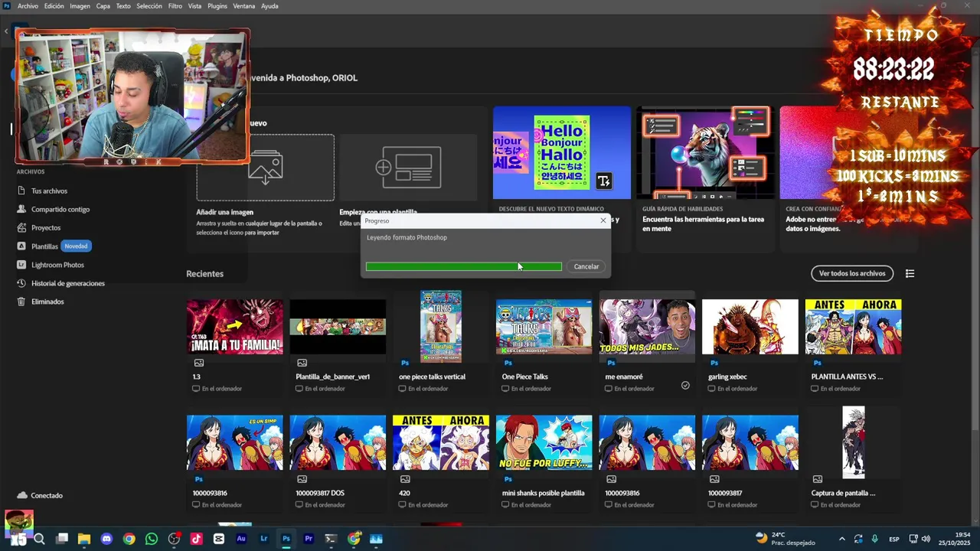This screenshot has height=551, width=980.
Task: Click Ver todos los archivos button
Action: (852, 273)
